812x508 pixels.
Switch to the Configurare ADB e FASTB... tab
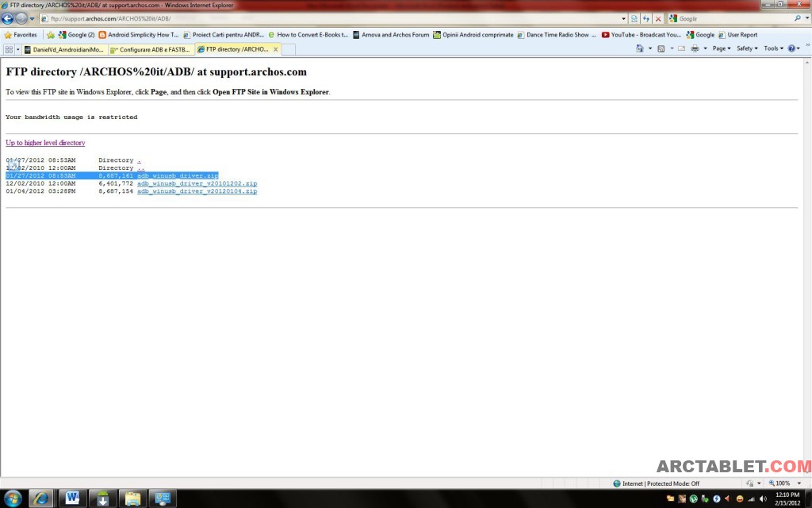pyautogui.click(x=151, y=49)
